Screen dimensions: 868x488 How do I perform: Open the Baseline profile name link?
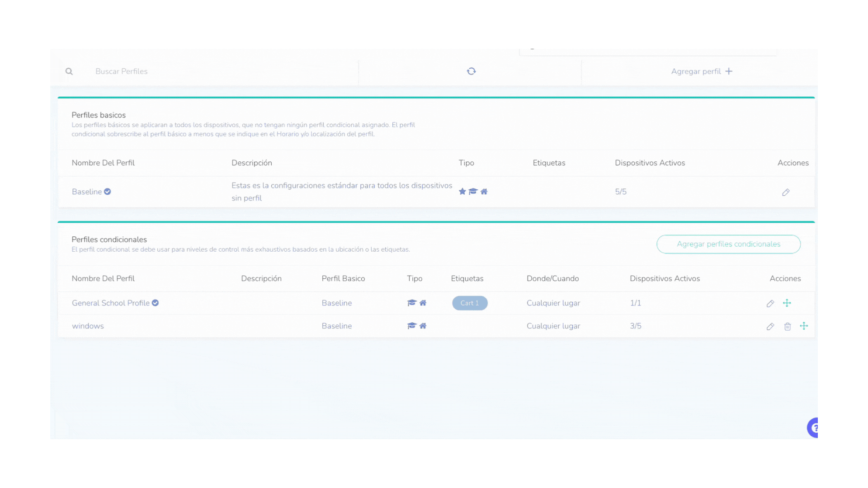click(x=87, y=192)
